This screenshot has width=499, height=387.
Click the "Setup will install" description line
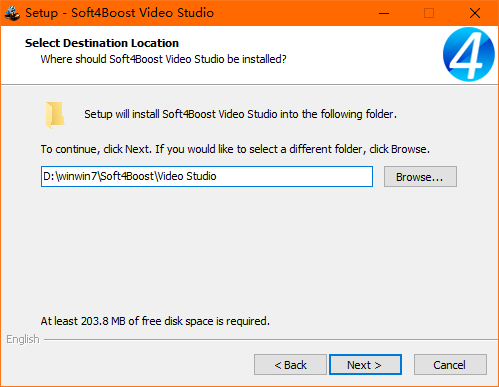coord(240,114)
